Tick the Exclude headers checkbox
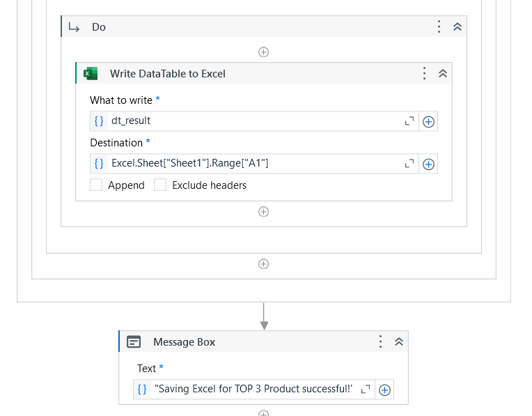 coord(160,185)
